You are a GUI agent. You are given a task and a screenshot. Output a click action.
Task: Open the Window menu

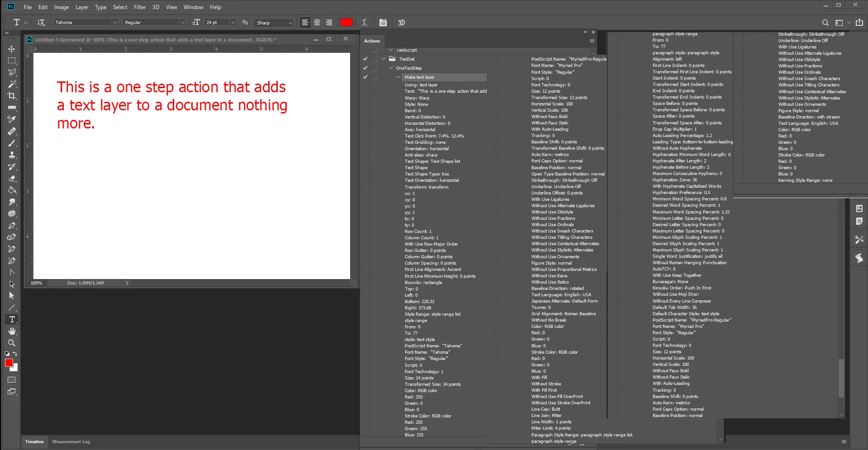pos(194,7)
